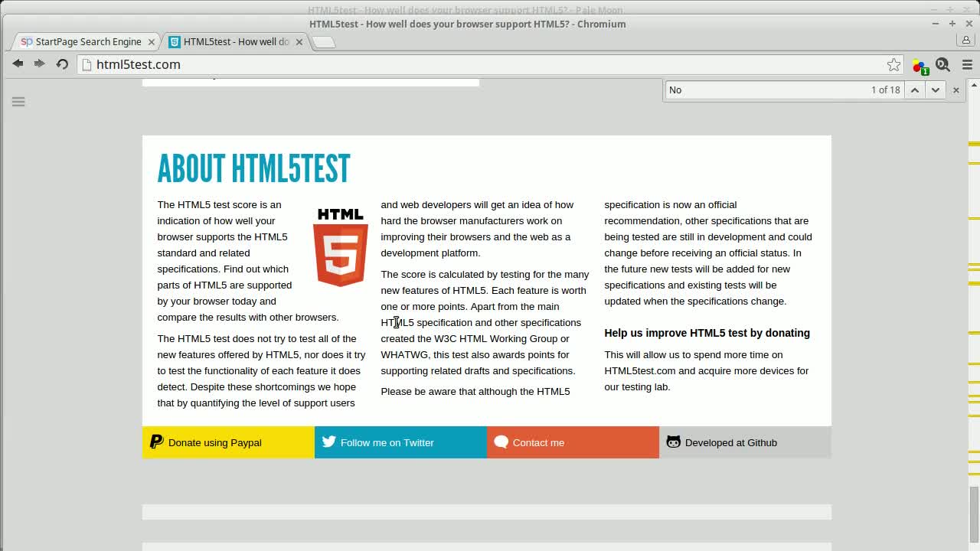Click the html5test.com address bar
The width and height of the screenshot is (980, 551).
point(490,64)
